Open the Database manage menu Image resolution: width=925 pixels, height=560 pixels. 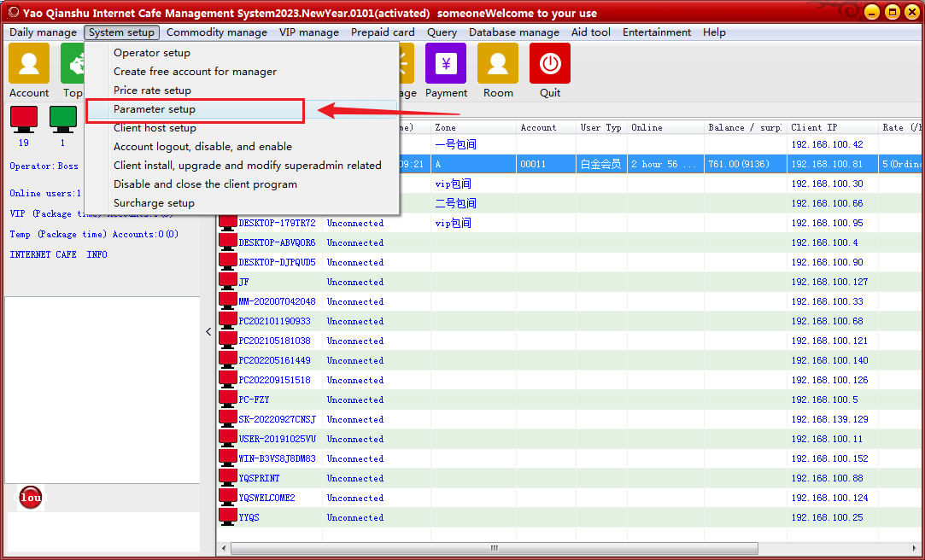click(x=514, y=32)
